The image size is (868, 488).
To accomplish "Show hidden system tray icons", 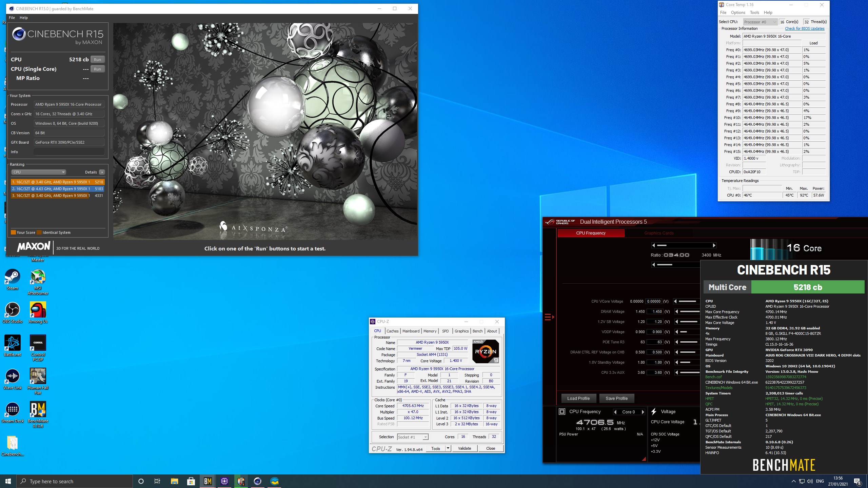I will (793, 481).
